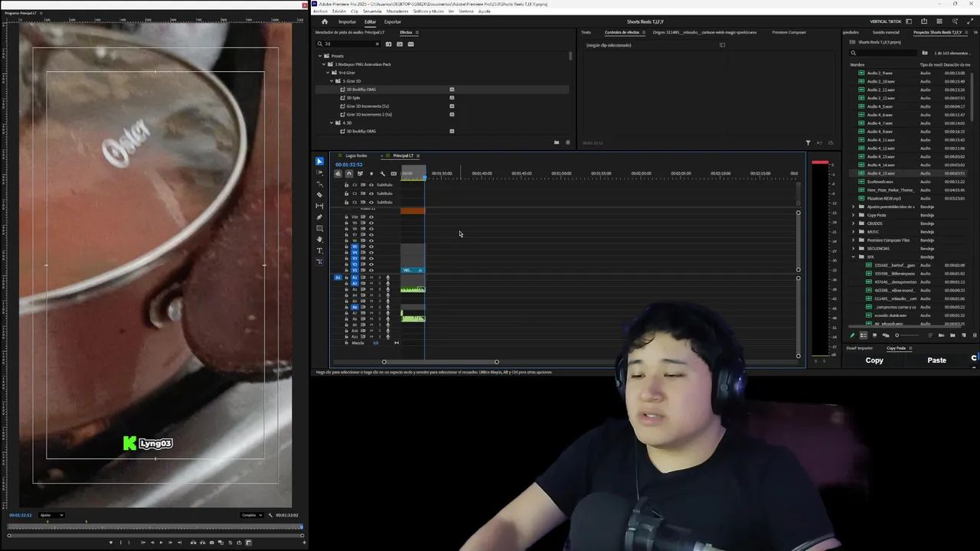
Task: Expand the MUSIC bin
Action: click(854, 232)
